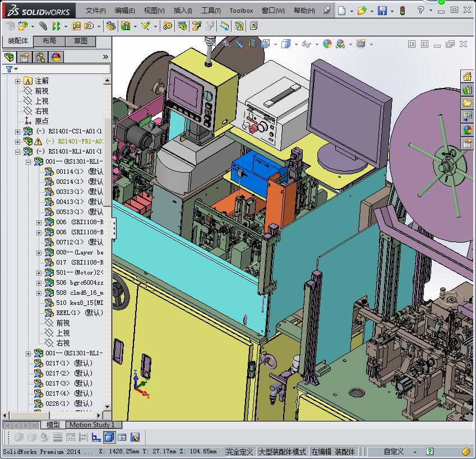Click the Show Hidden Components icon
This screenshot has height=459, width=476.
pos(111,26)
